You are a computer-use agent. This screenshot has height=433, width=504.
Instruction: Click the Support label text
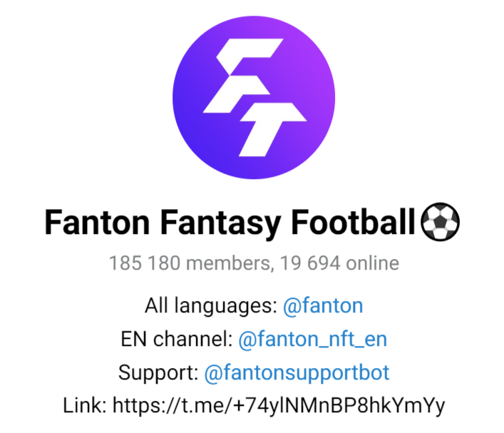[x=158, y=373]
